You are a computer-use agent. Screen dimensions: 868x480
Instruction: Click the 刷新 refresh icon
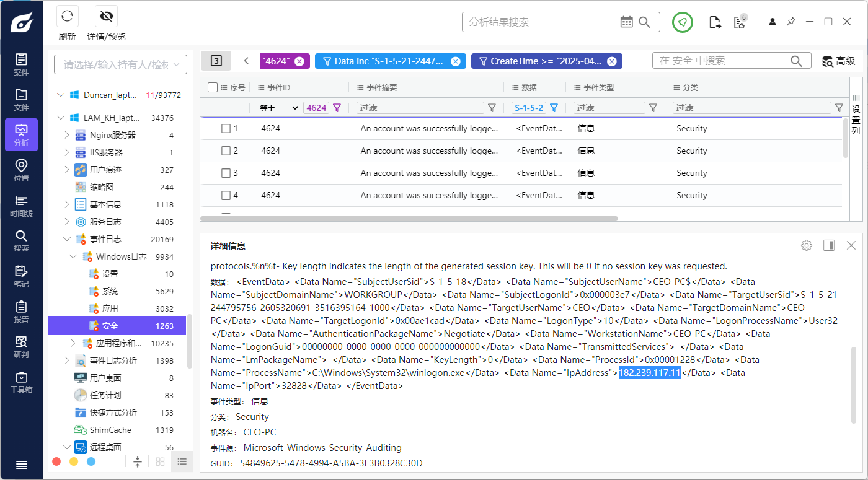(x=67, y=16)
